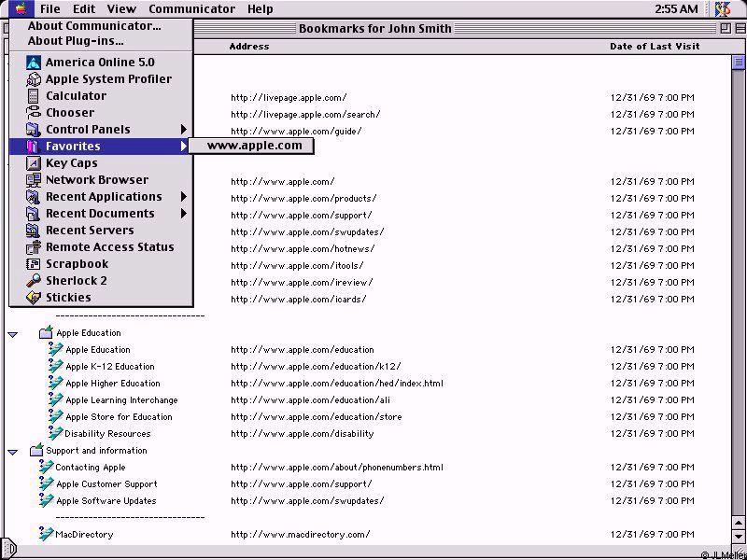
Task: Expand the Recent Documents submenu
Action: pyautogui.click(x=184, y=214)
